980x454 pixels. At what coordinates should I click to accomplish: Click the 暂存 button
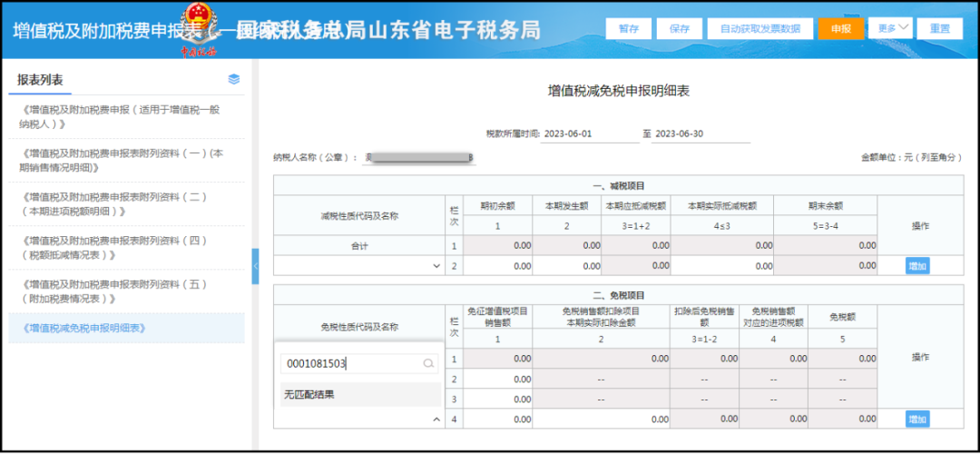pos(628,29)
